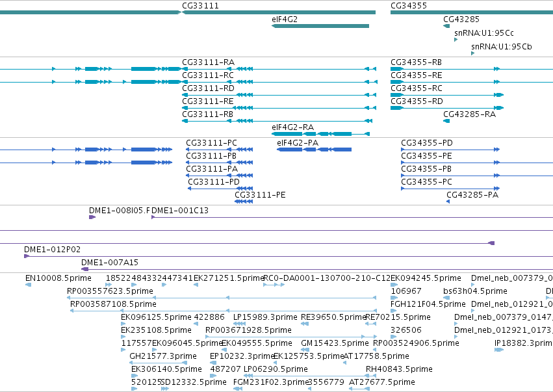This screenshot has width=553, height=392.
Task: Select BAC clone DME1-008I05.F
Action: [x=119, y=211]
